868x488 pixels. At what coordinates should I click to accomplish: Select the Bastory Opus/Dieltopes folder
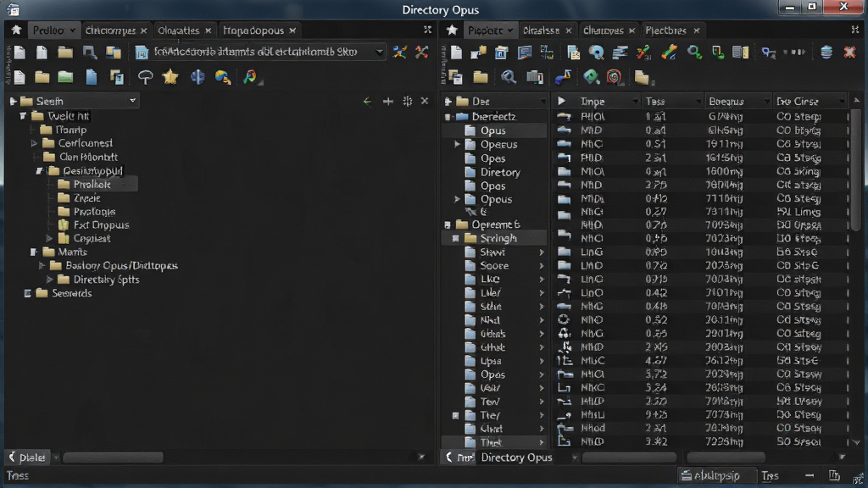click(x=122, y=265)
